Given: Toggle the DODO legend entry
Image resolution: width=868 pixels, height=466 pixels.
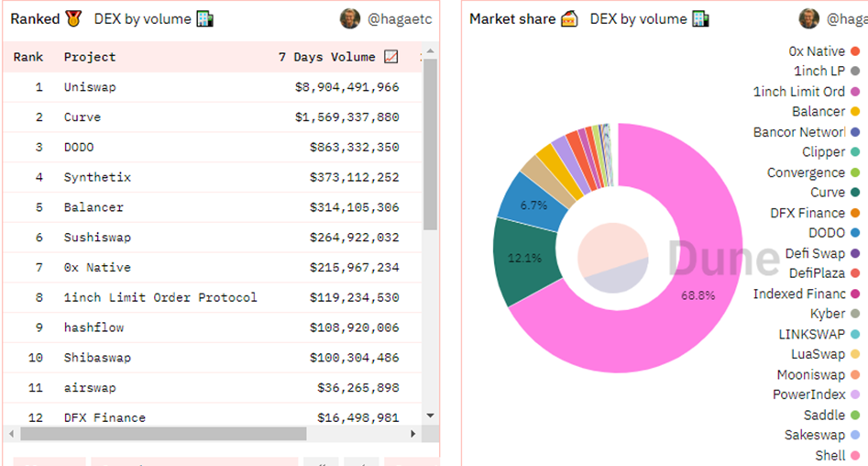Looking at the screenshot, I should 834,233.
